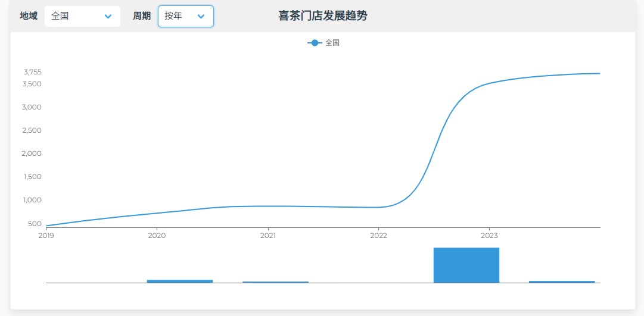Click the 3,500 y-axis value
Viewport: 644px width, 316px height.
[x=32, y=84]
